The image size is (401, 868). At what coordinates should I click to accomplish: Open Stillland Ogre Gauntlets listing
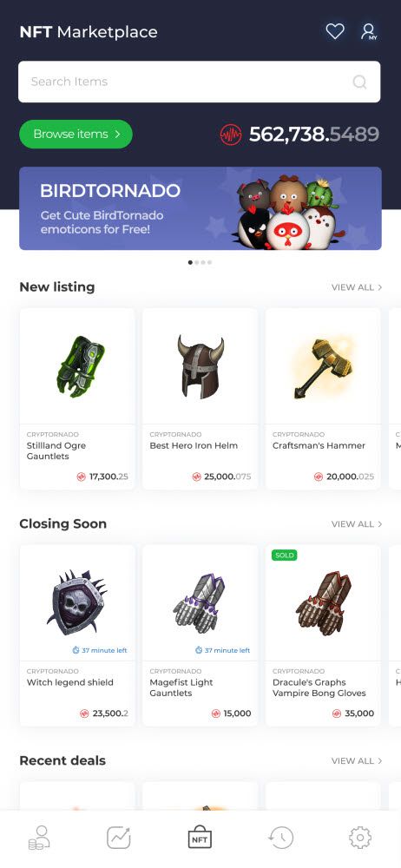click(77, 398)
